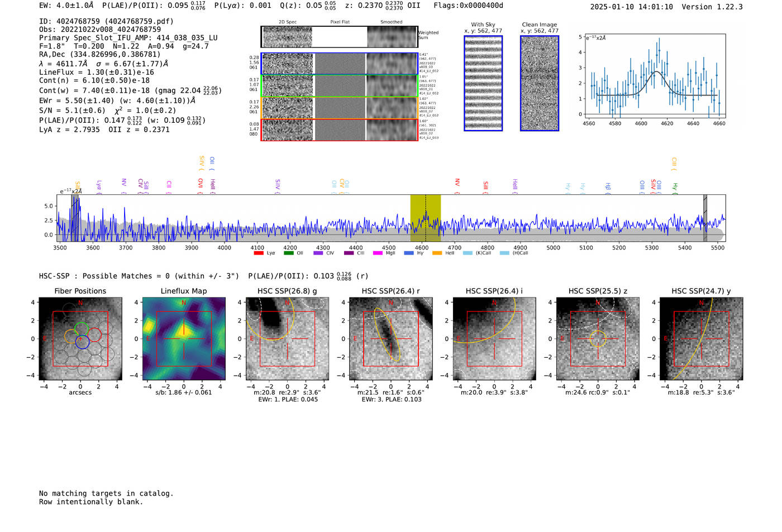Open the HSC SSP(26.8) g cutout

coord(287,339)
